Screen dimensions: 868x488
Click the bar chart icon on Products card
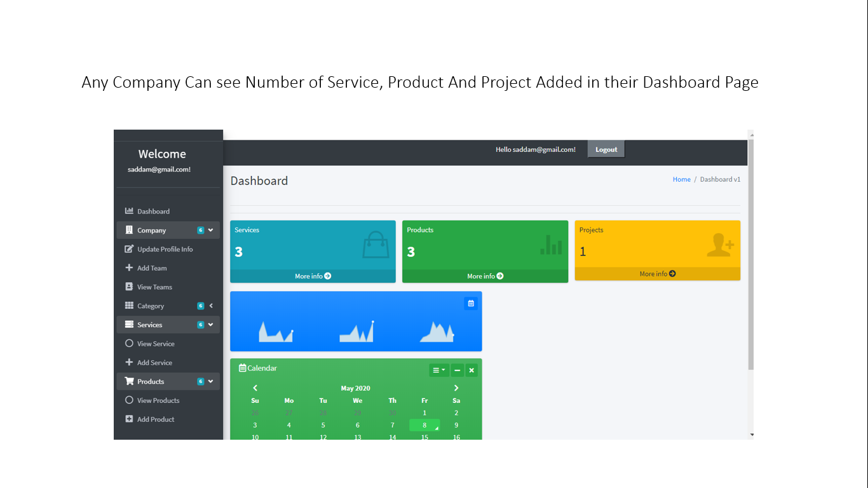[x=551, y=245]
